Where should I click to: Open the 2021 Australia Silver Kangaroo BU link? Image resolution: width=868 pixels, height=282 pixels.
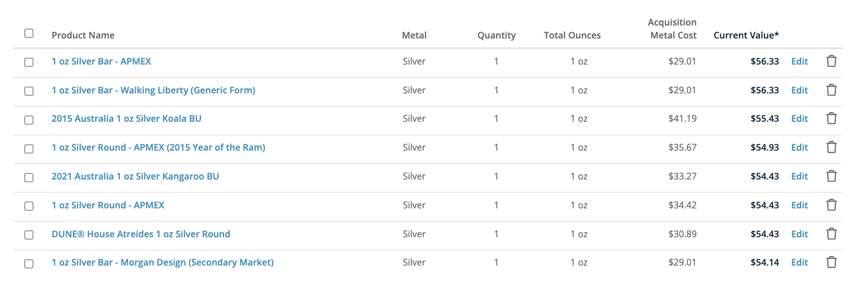(x=135, y=176)
